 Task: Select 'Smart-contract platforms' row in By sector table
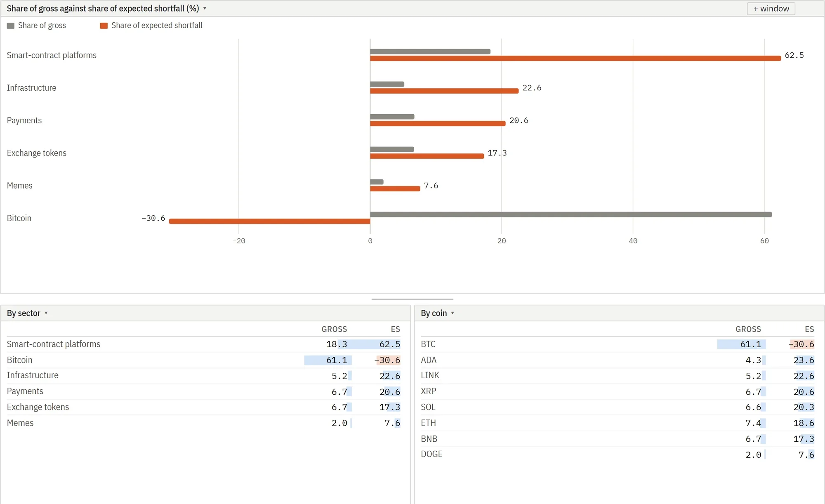[204, 344]
